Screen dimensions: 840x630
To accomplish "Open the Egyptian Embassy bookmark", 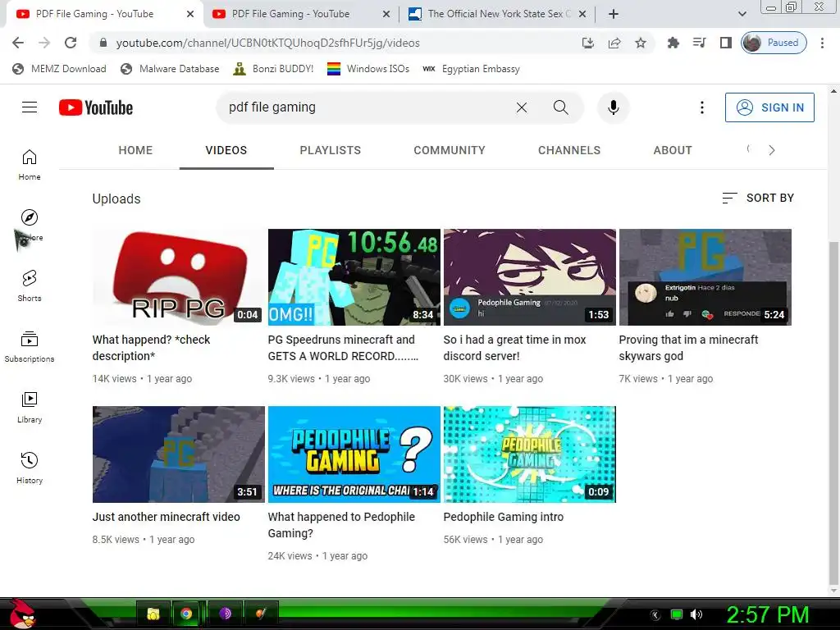I will coord(471,69).
